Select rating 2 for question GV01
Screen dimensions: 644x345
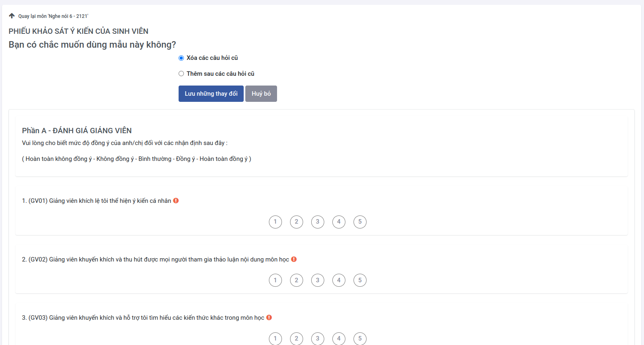coord(297,222)
